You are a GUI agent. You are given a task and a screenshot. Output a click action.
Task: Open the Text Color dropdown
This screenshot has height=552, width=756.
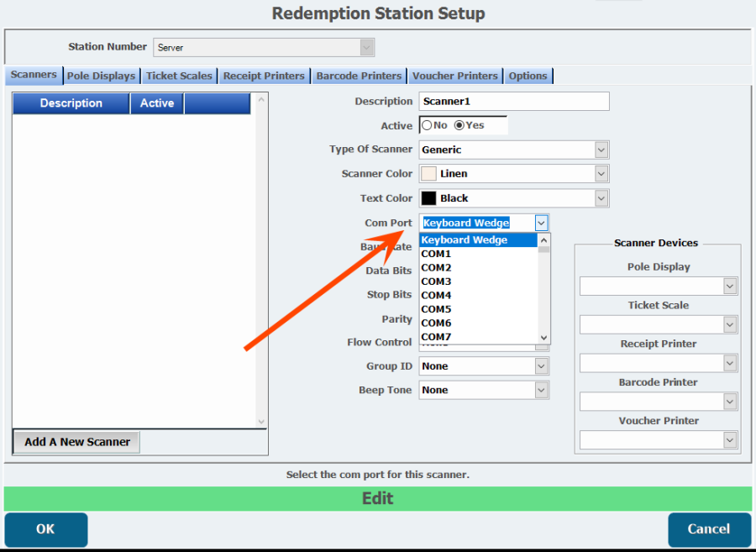601,198
